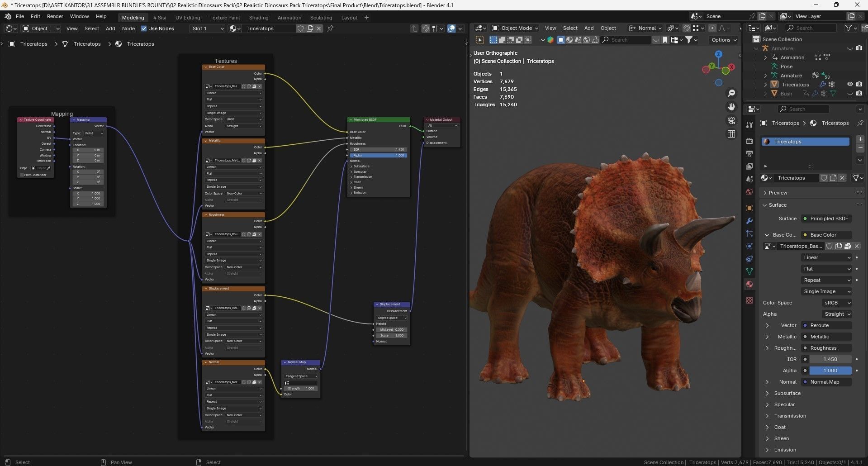Expand the Triceratops outliner row
The image size is (868, 466).
[x=765, y=85]
